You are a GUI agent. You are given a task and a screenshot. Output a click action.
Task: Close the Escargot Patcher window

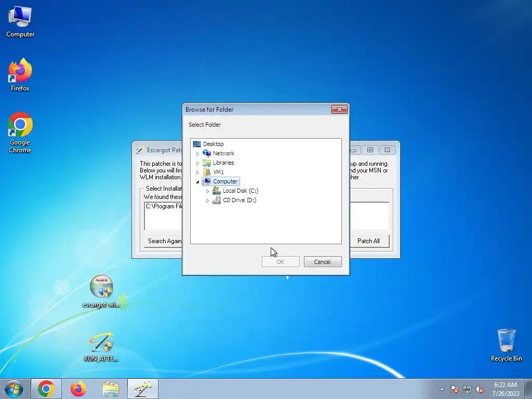pyautogui.click(x=387, y=150)
